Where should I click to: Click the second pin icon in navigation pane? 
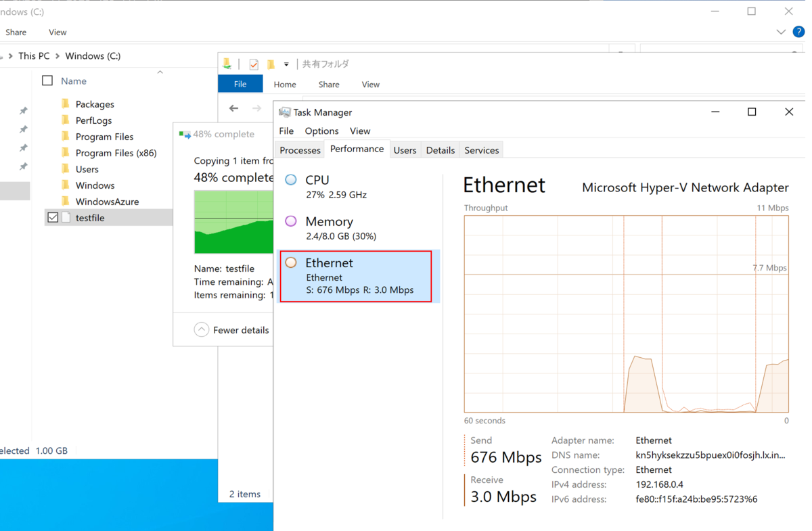[23, 129]
